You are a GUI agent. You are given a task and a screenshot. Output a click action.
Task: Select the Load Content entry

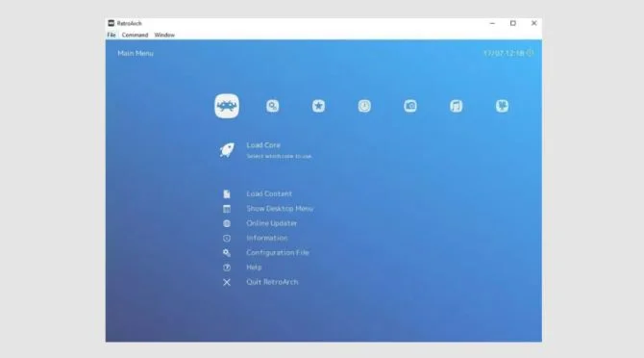[269, 193]
